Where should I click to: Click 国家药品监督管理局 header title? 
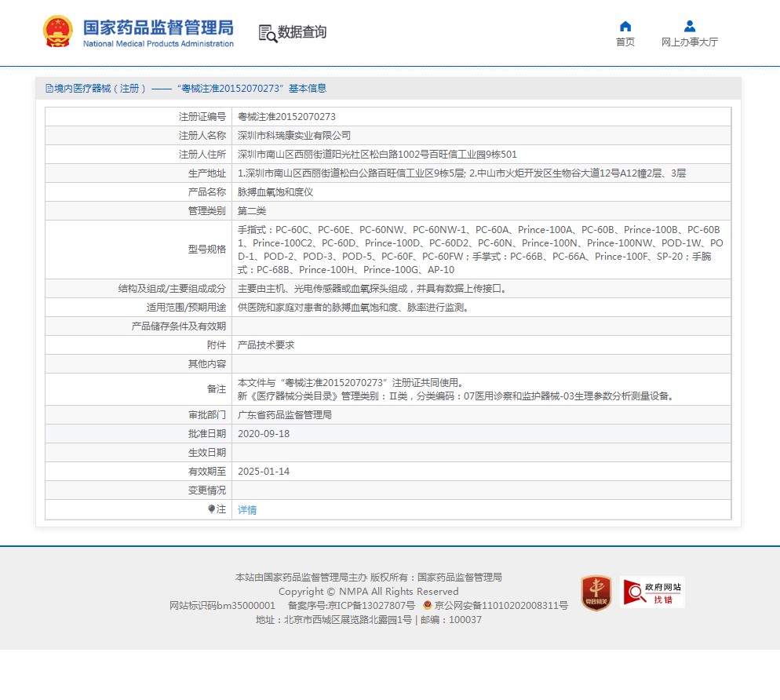click(159, 28)
